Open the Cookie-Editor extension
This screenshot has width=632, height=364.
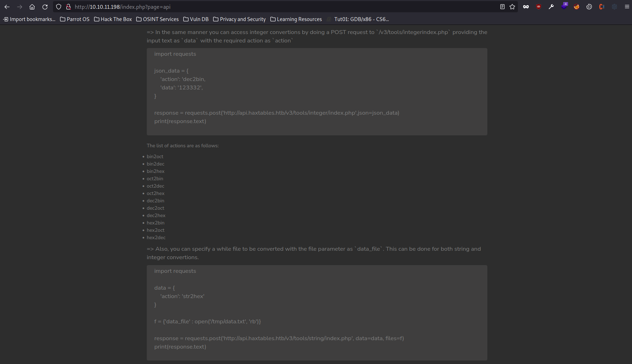pos(589,7)
